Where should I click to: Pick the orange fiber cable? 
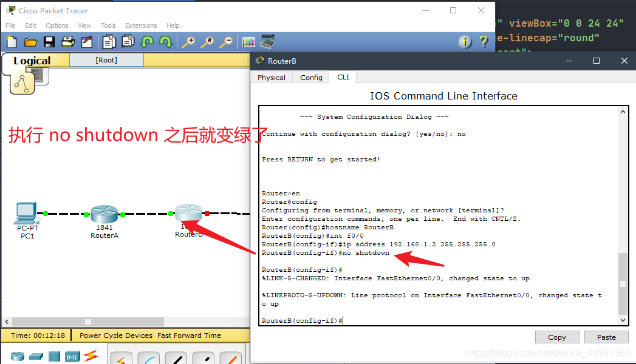(230, 358)
